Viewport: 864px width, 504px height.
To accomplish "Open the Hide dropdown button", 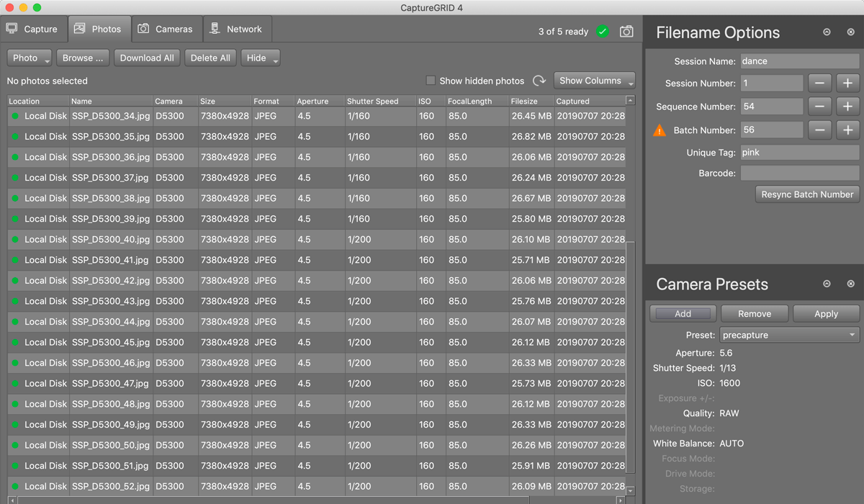I will pyautogui.click(x=261, y=58).
